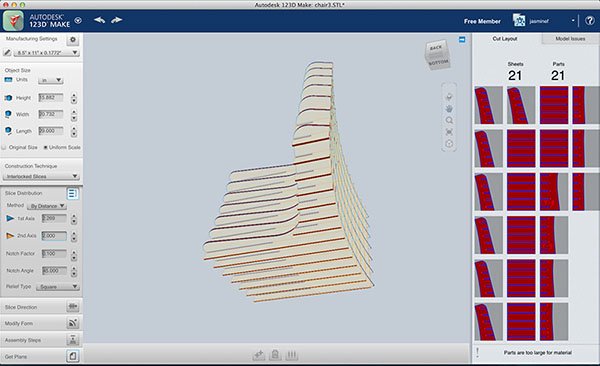Click the Free Member link

[482, 21]
